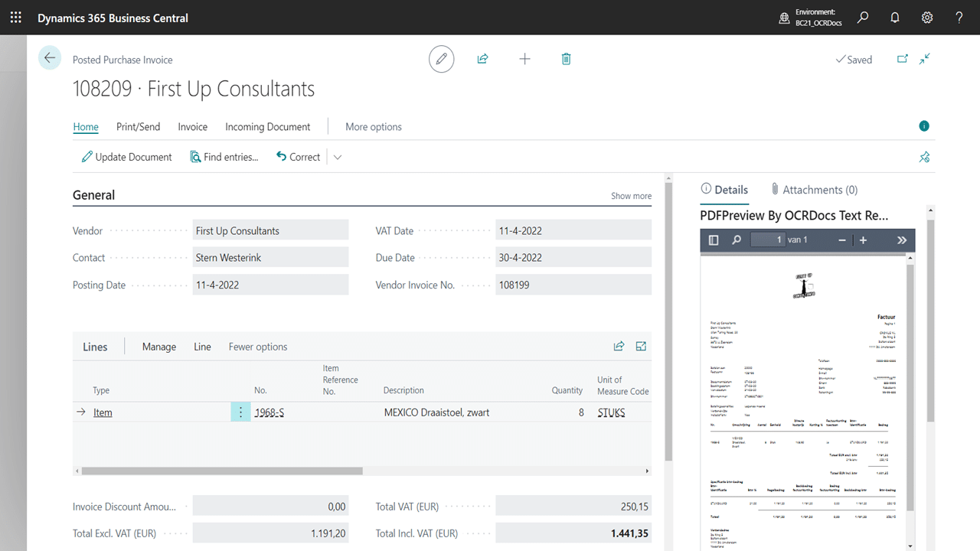Click the back arrow button

point(50,58)
